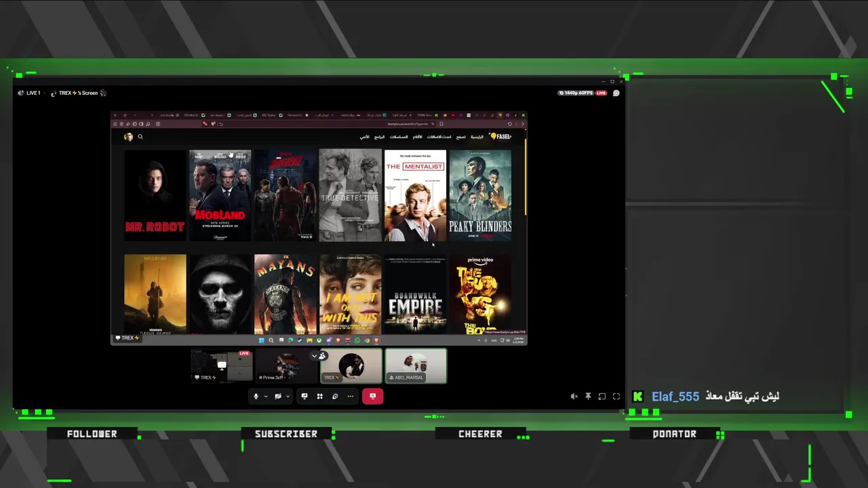Click the LIVE 1 indicator
Image resolution: width=868 pixels, height=488 pixels.
[x=29, y=93]
